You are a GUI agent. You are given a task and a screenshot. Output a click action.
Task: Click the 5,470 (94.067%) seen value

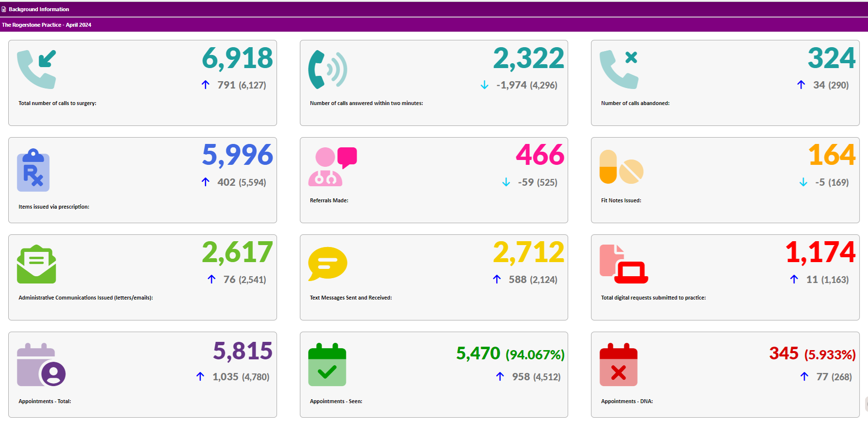point(510,354)
